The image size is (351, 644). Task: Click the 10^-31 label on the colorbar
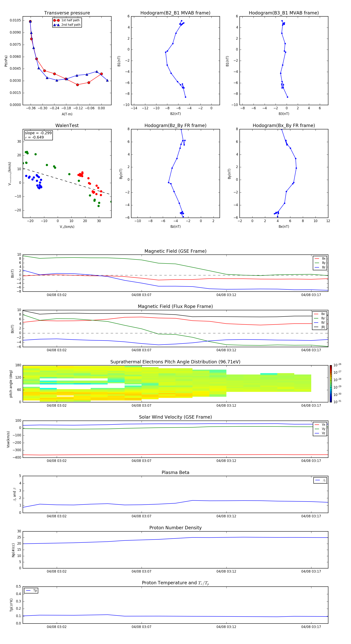(x=337, y=402)
